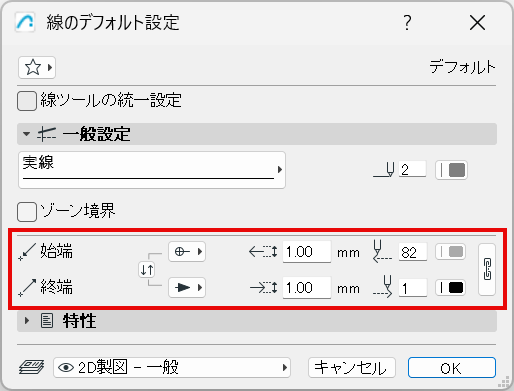Open the end arrowhead style dropdown
514x391 pixels.
click(187, 287)
